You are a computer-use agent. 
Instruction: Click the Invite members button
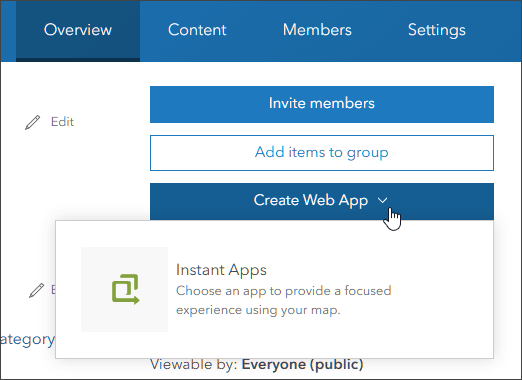[x=322, y=104]
